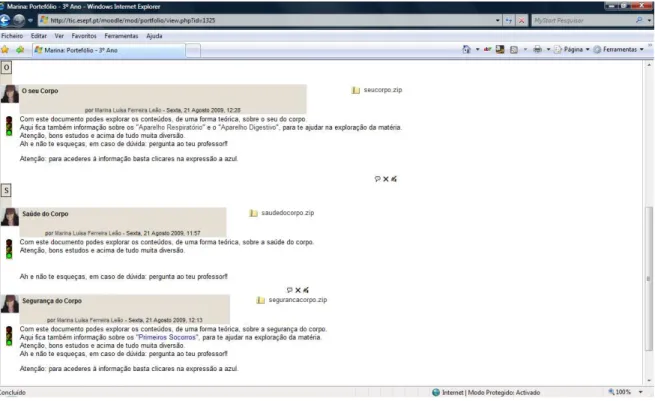This screenshot has width=655, height=401.
Task: Click the Favorites star icon
Action: tap(5, 50)
